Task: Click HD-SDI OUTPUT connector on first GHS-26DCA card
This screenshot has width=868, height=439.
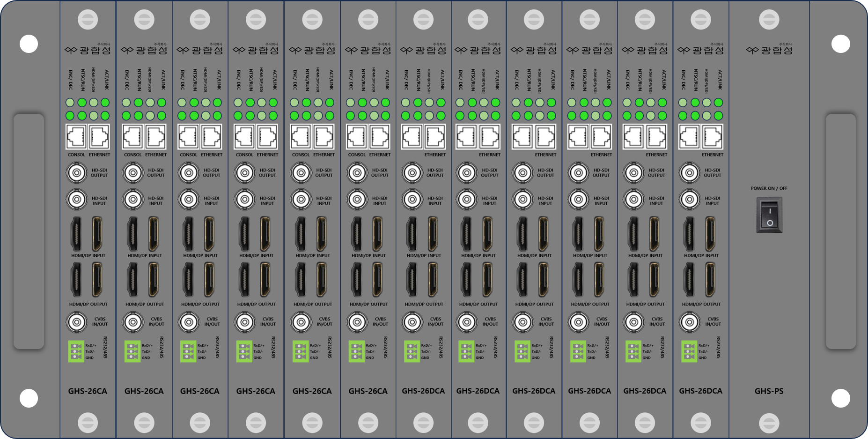Action: [412, 173]
